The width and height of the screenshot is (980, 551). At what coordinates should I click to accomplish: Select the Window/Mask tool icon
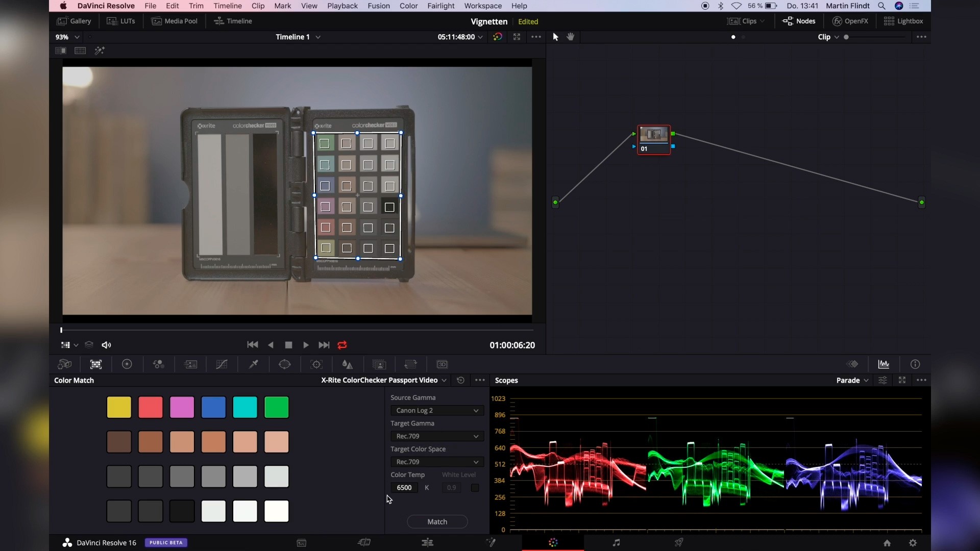click(x=285, y=364)
